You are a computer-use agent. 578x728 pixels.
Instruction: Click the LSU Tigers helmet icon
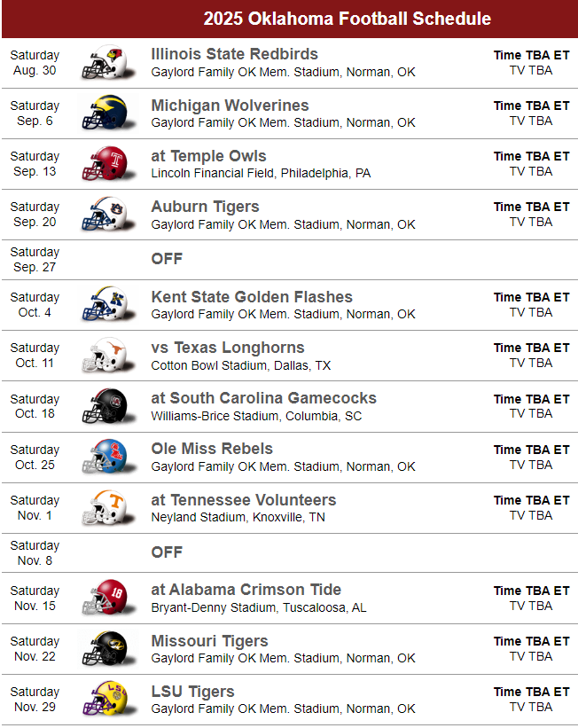(105, 700)
